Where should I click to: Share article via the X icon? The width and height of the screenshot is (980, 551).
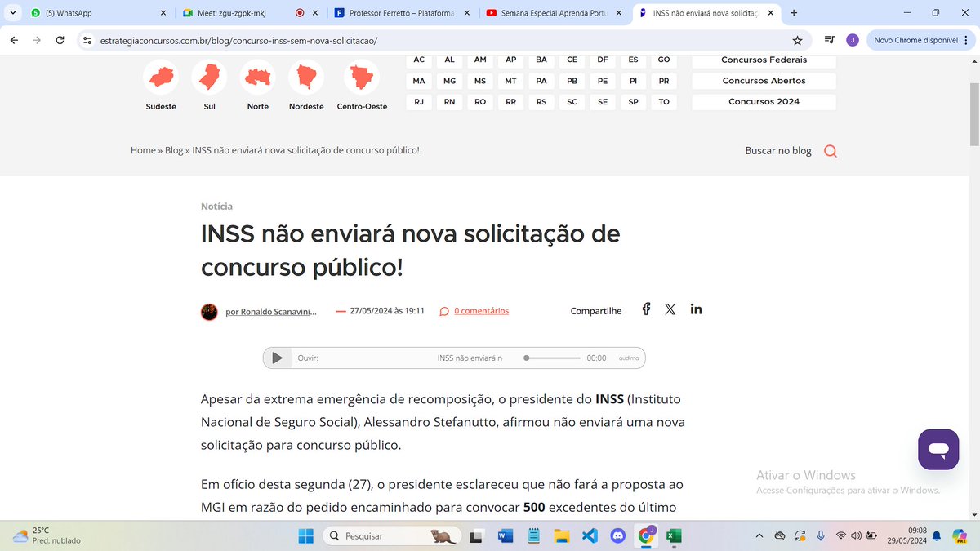(670, 309)
